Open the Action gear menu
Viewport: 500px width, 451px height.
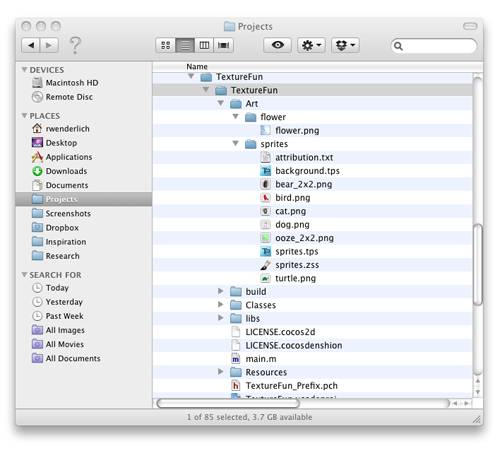click(311, 45)
